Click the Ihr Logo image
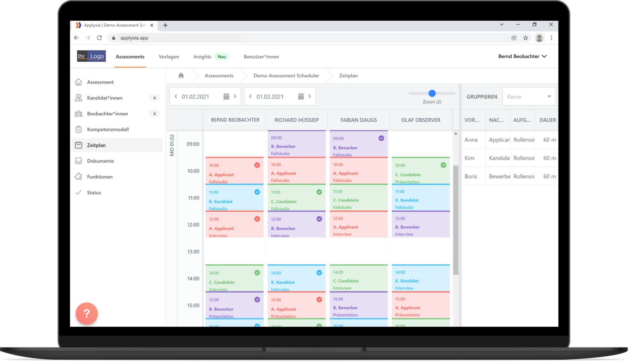The height and width of the screenshot is (362, 644). (x=91, y=56)
